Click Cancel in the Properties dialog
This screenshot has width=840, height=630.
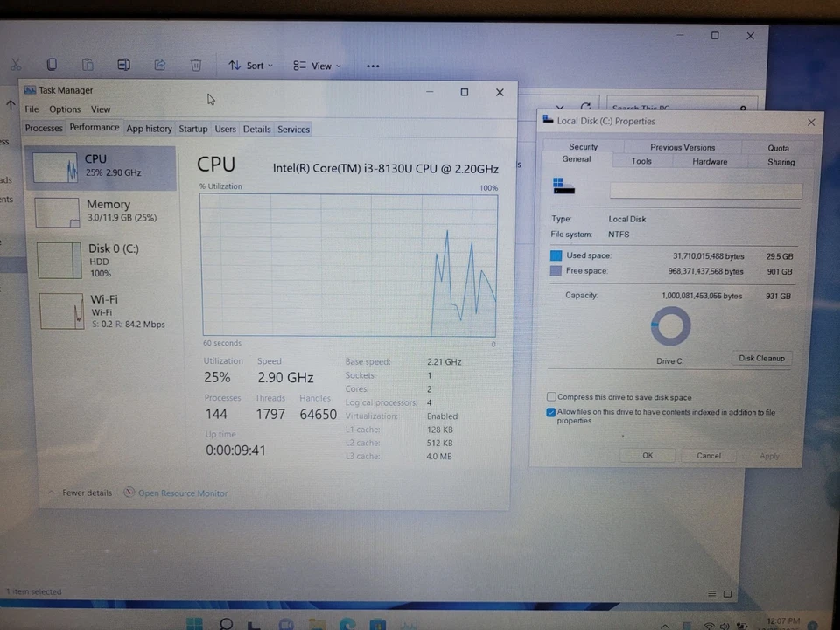click(708, 456)
